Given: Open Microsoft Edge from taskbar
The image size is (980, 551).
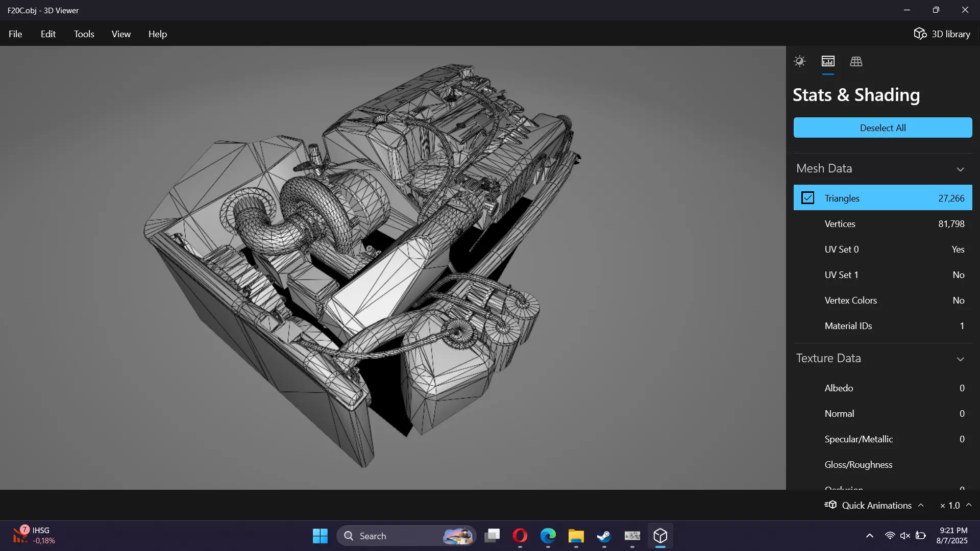Looking at the screenshot, I should click(548, 536).
